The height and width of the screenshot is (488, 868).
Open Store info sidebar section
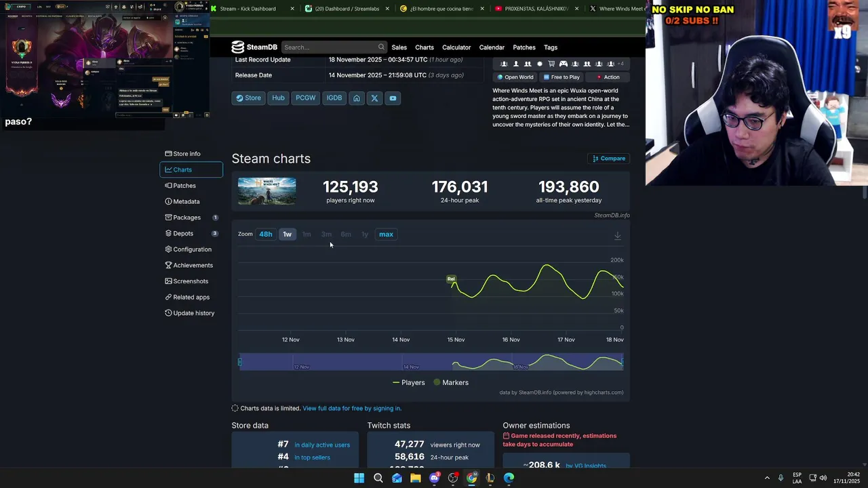click(191, 154)
